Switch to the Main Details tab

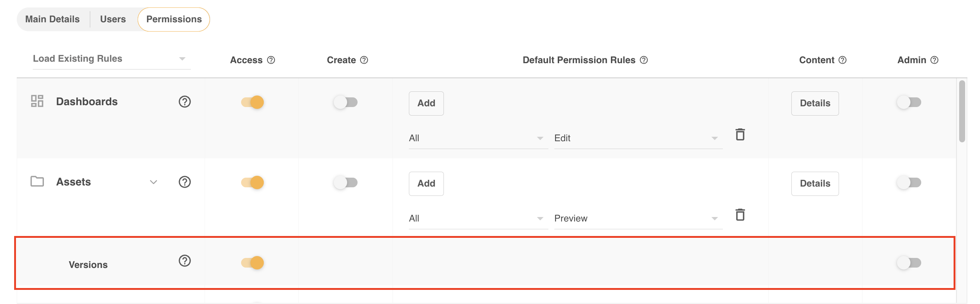pyautogui.click(x=52, y=19)
